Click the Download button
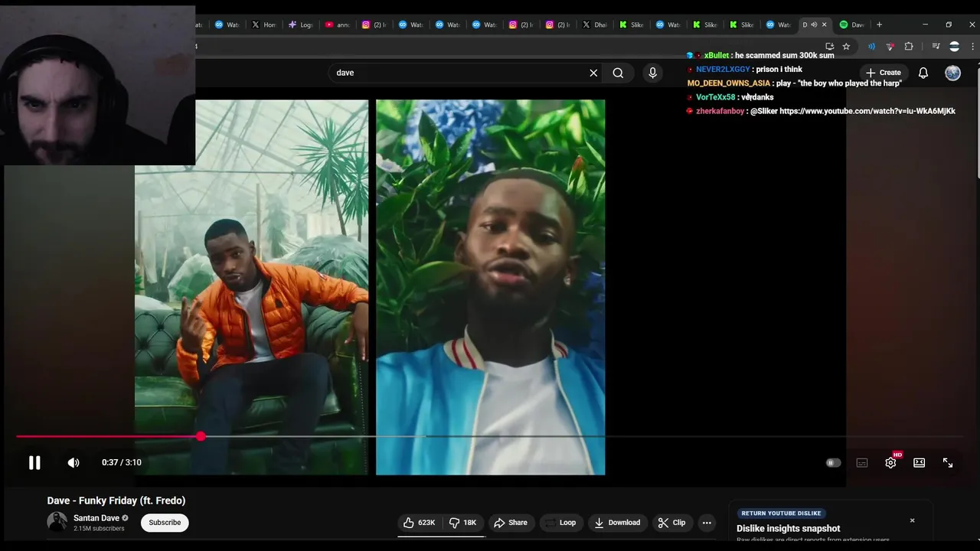The width and height of the screenshot is (980, 551). click(x=617, y=523)
